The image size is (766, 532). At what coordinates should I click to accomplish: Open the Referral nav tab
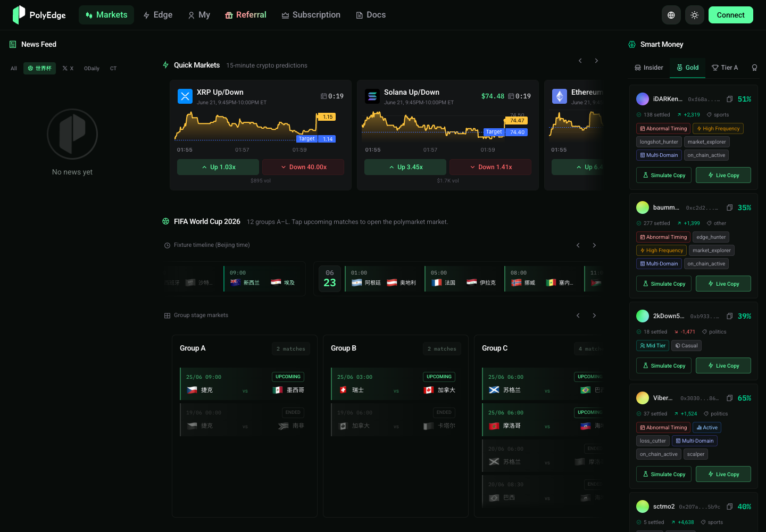tap(245, 15)
